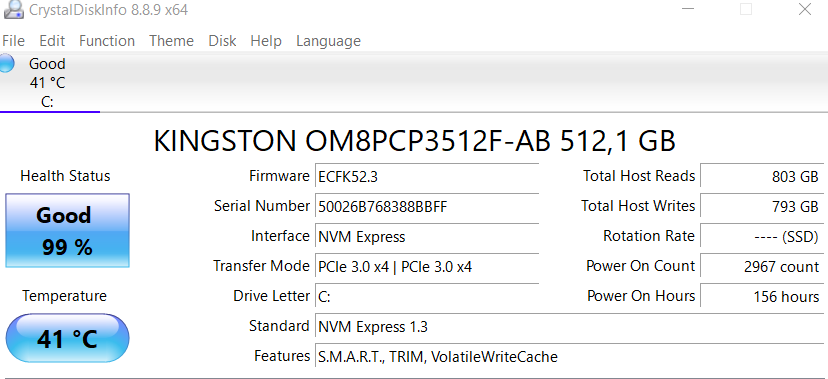This screenshot has height=379, width=828.
Task: Maximize the CrystalDiskInfo window
Action: point(746,10)
